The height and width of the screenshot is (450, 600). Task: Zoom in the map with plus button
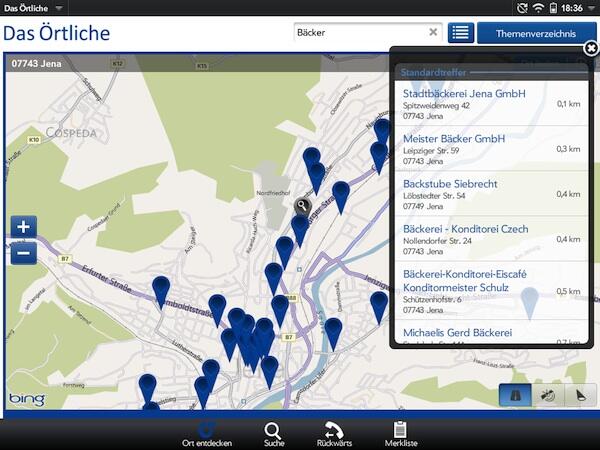[x=24, y=227]
